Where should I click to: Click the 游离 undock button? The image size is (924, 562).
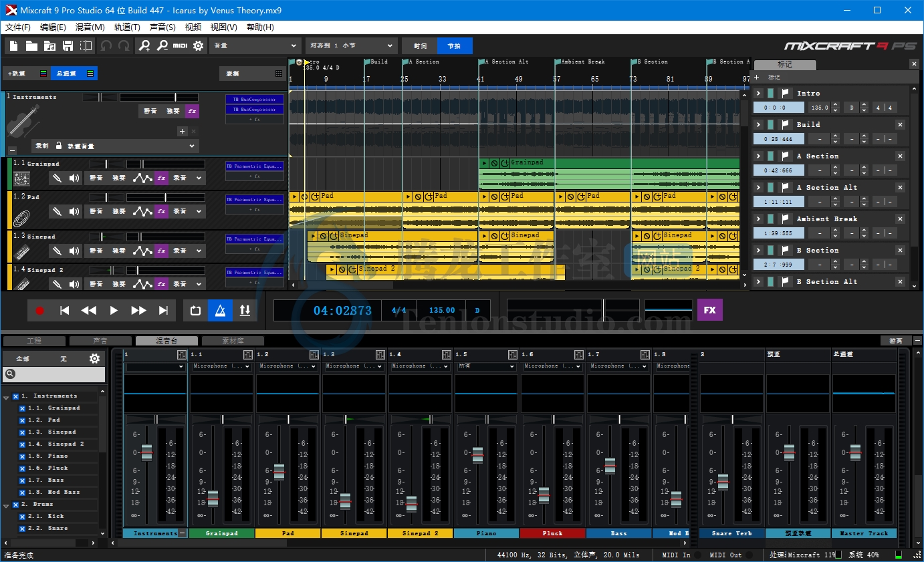pos(895,341)
